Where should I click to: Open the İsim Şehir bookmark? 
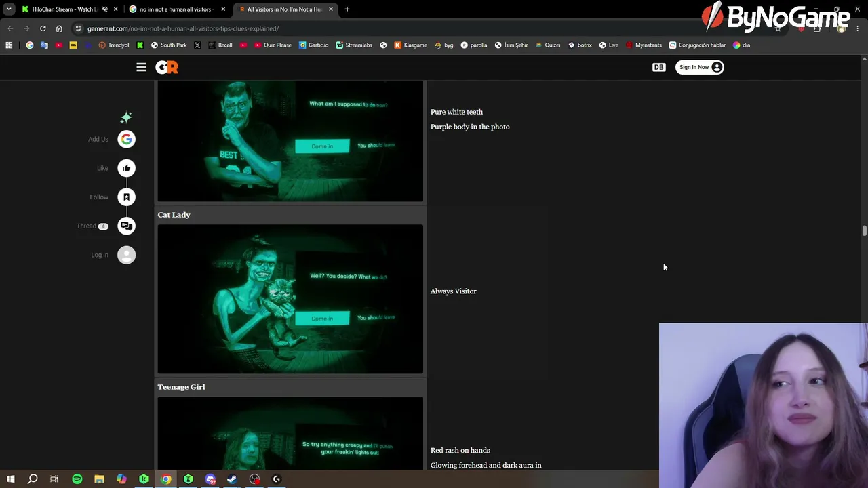[511, 45]
